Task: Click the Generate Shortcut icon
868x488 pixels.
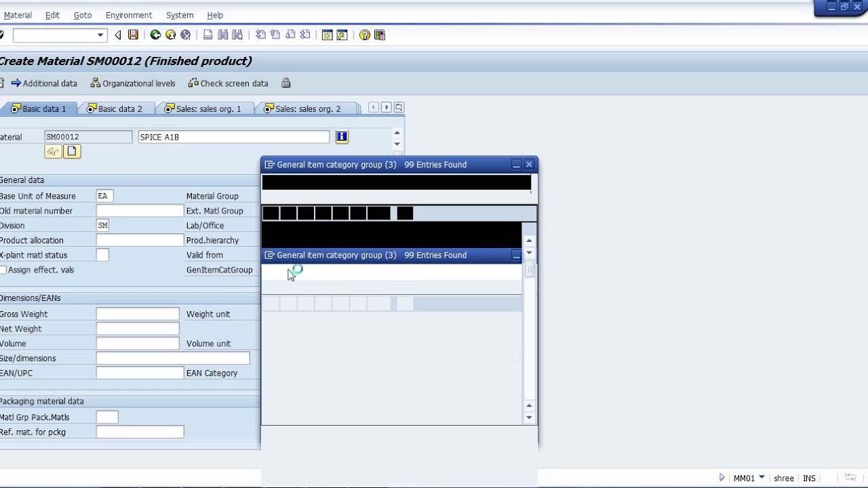Action: pos(342,35)
